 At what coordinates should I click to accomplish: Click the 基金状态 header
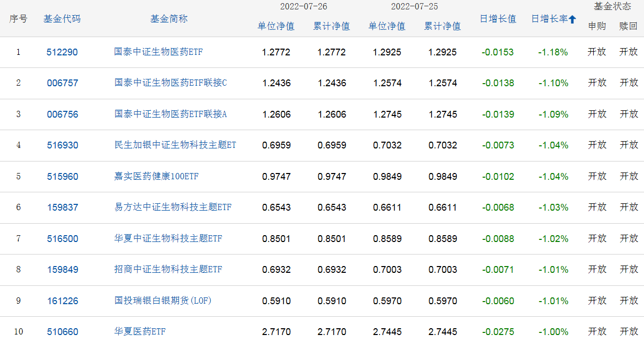coord(613,6)
